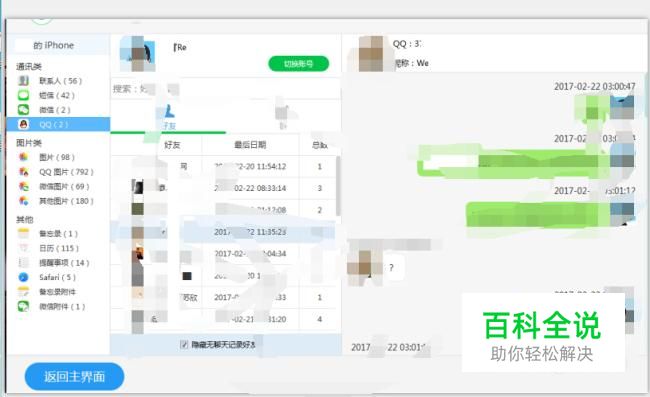Open the 联系人 (56) contacts category
Viewport: 650px width, 397px height.
coord(58,81)
